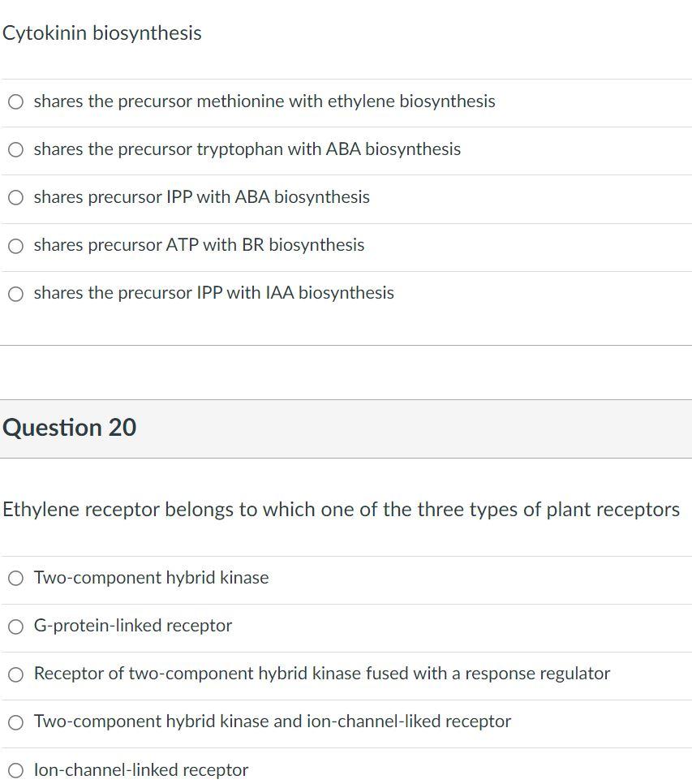The image size is (692, 784).
Task: Select 'shares precursor ATP with BR biosynthesis'
Action: pos(15,245)
